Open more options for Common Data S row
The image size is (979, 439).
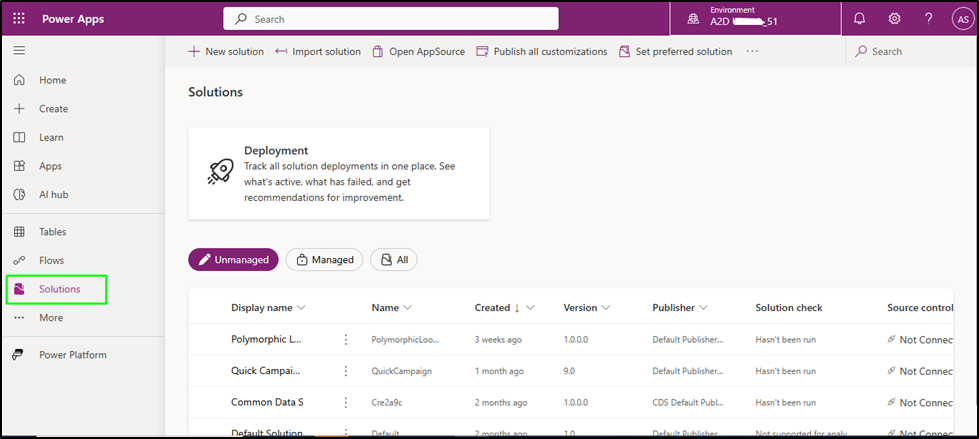pyautogui.click(x=346, y=403)
